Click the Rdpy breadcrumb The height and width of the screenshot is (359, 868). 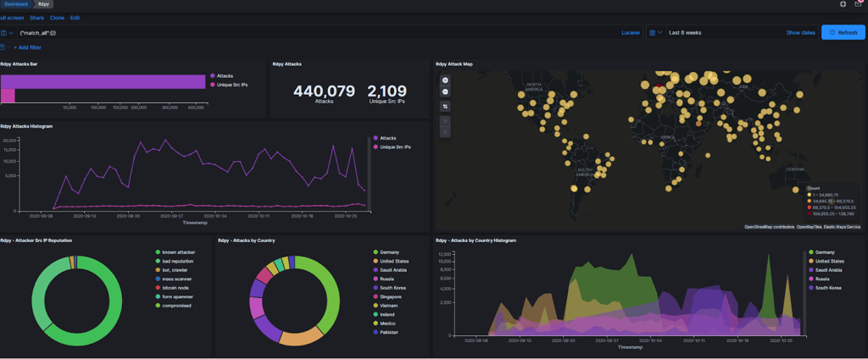click(43, 4)
